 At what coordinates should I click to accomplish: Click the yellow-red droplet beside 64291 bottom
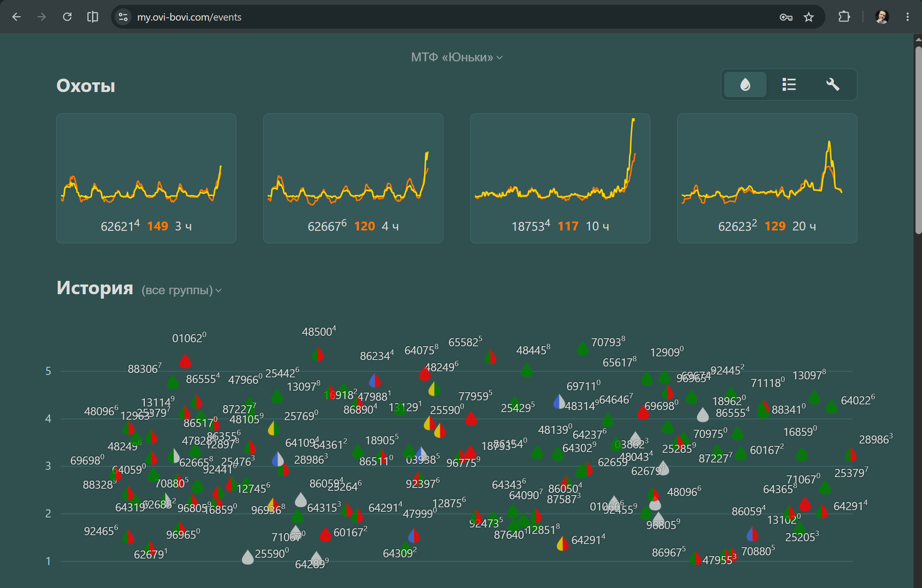point(563,544)
